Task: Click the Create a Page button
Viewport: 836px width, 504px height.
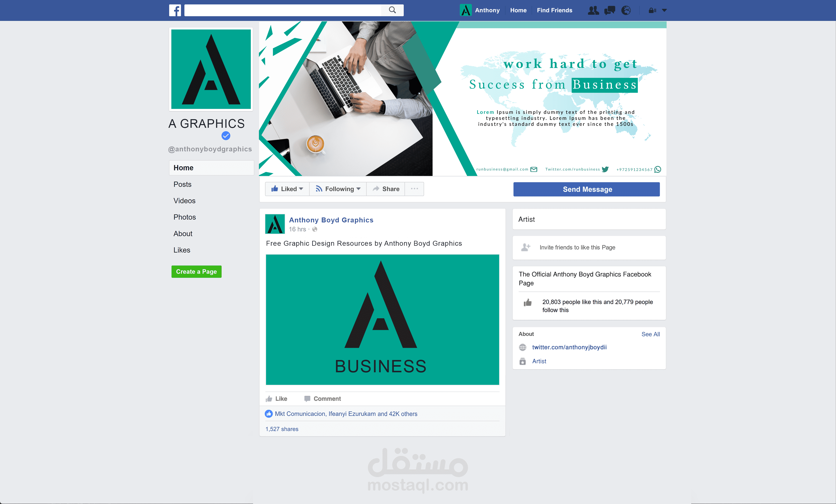Action: click(x=196, y=271)
